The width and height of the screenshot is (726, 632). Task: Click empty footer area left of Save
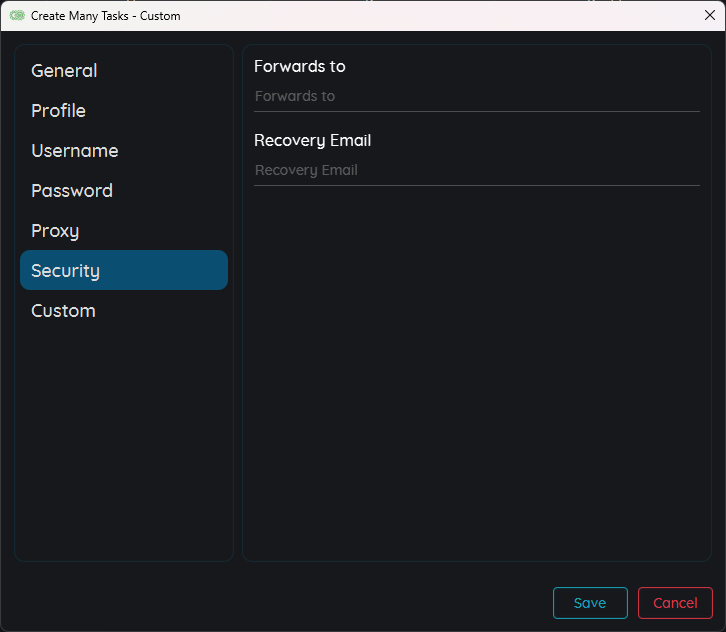(x=300, y=603)
